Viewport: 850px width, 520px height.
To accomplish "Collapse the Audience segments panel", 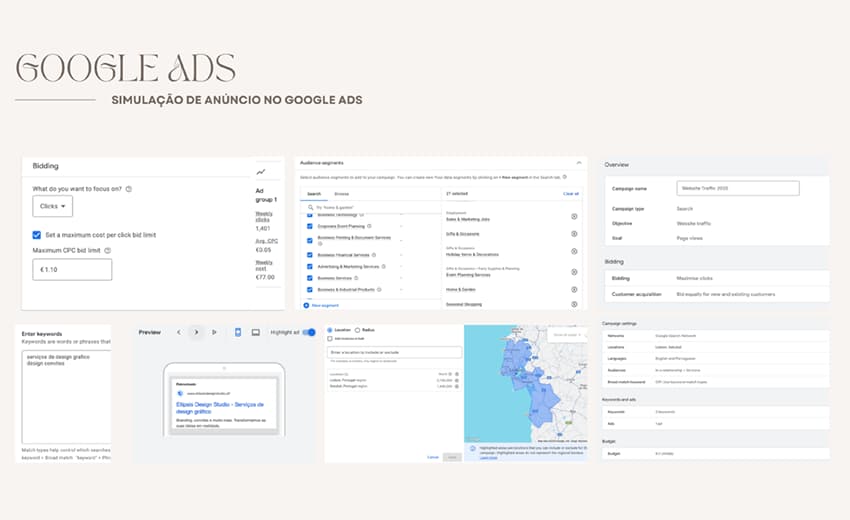I will (x=579, y=163).
